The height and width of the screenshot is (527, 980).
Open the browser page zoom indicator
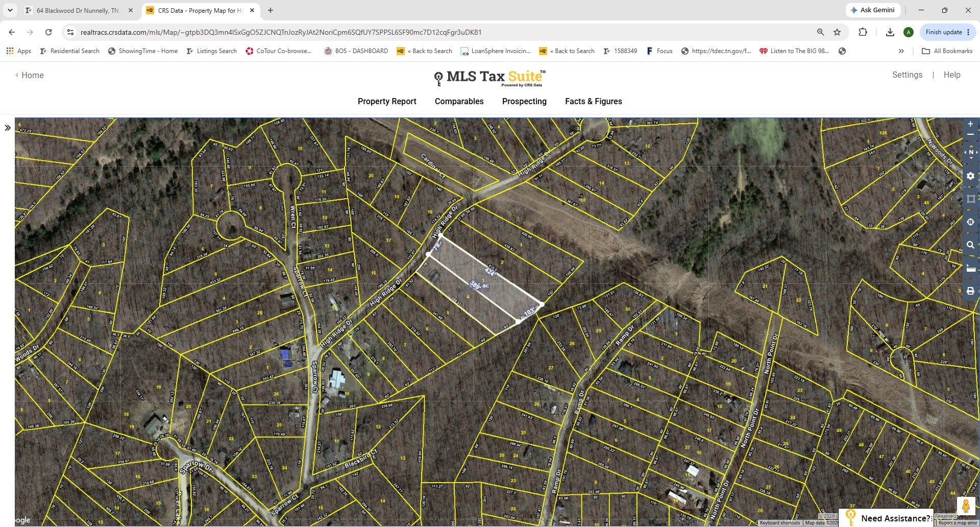click(820, 32)
